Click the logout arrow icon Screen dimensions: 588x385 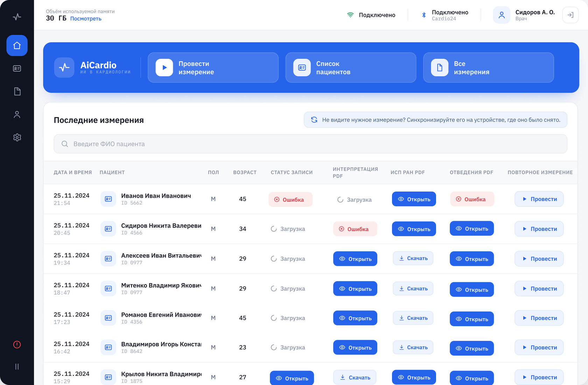[570, 15]
